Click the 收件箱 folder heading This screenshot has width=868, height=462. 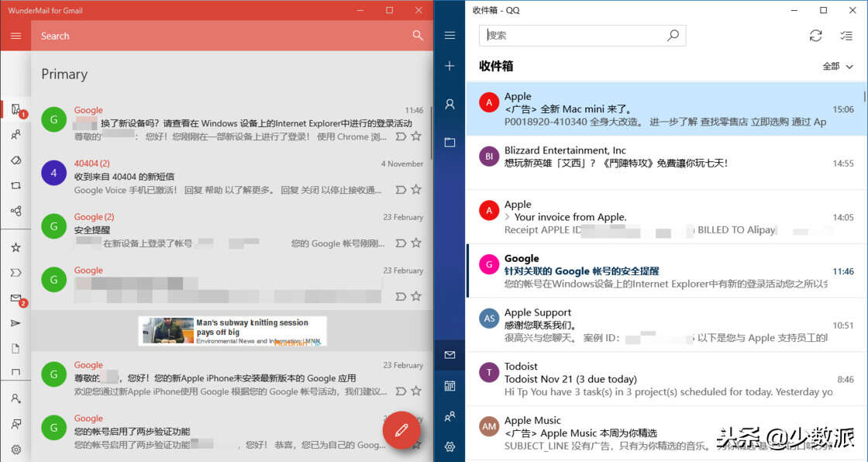pos(496,66)
